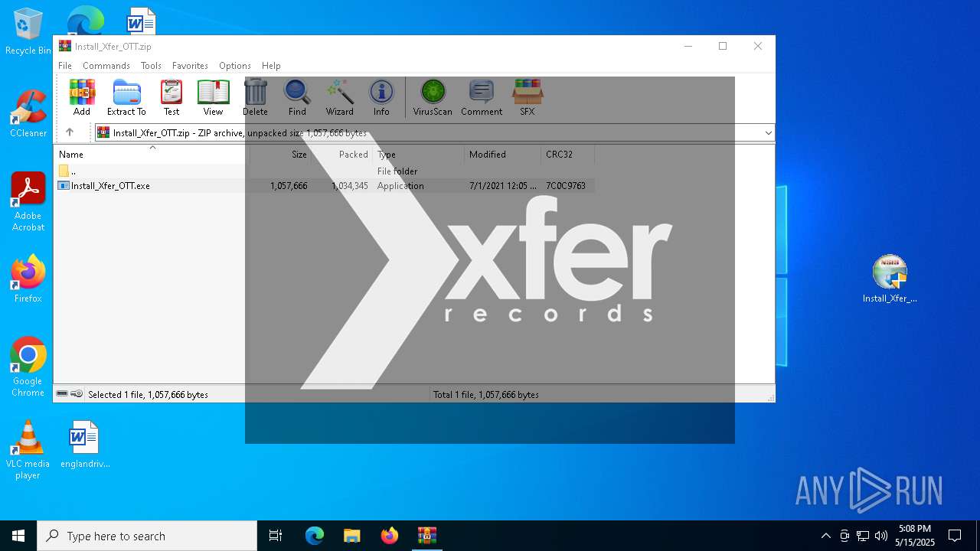Click the volume speaker tray icon
980x551 pixels.
881,536
